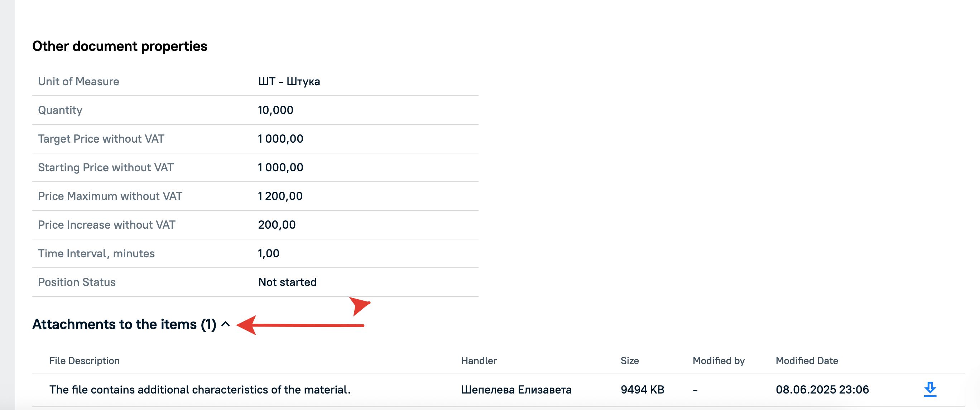Sort by the Handler column header

[479, 361]
